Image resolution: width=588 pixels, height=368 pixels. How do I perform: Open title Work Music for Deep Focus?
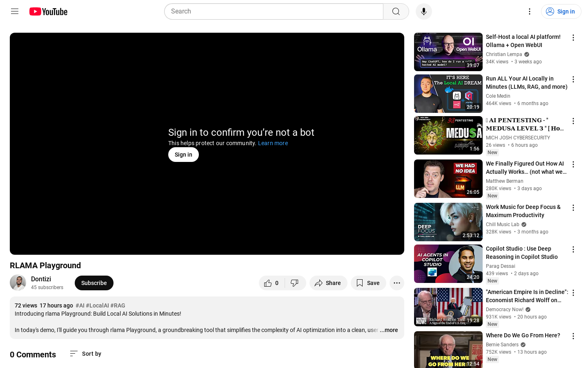coord(523,211)
